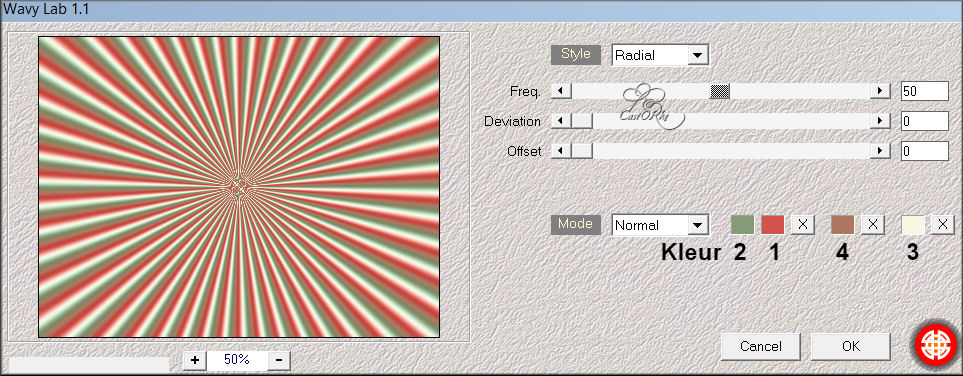Click the Freq. slider thumb
Screen dimensions: 963x376
click(x=720, y=91)
